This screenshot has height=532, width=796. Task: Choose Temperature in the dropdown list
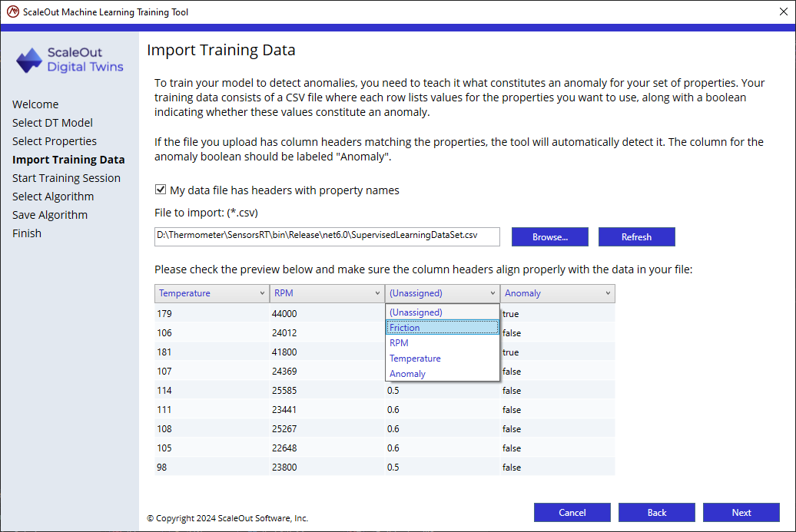[442, 358]
